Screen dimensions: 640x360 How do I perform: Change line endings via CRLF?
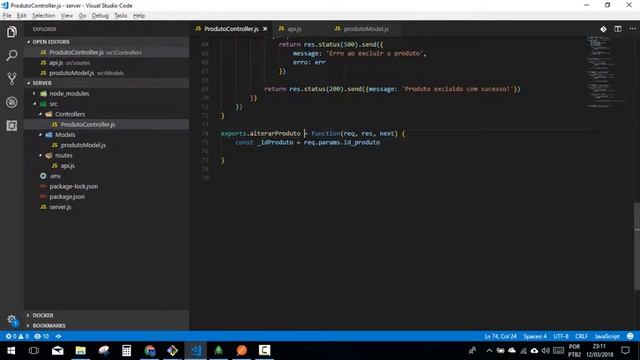pos(581,336)
